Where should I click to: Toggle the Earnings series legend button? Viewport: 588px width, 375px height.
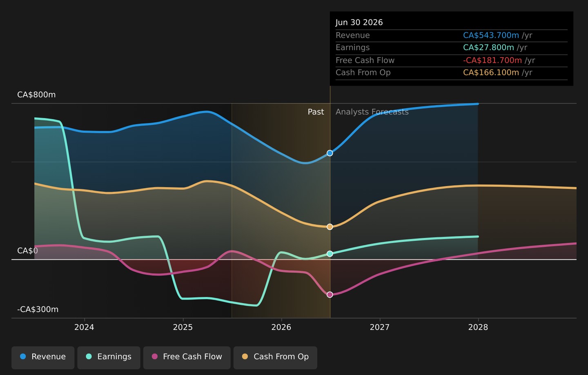coord(109,357)
